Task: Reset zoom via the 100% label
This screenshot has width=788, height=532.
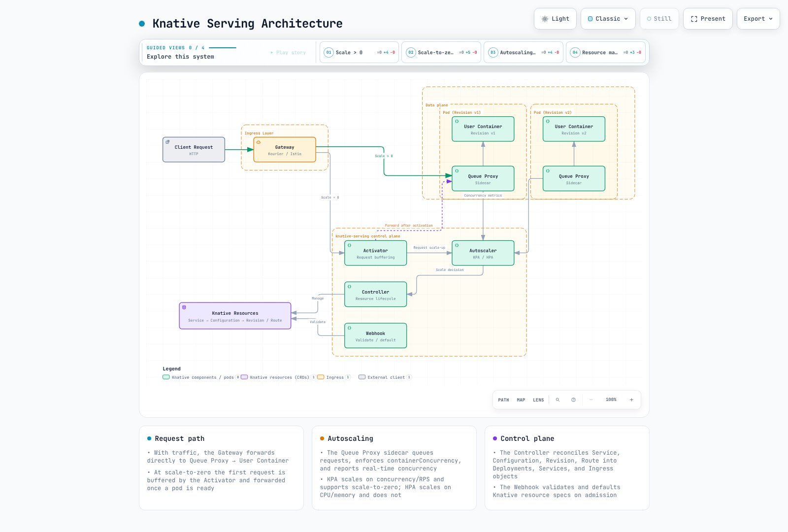Action: click(611, 400)
